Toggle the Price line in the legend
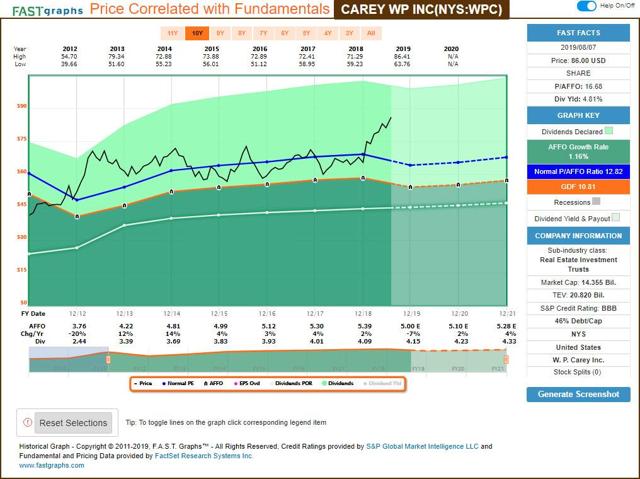Viewport: 640px width, 479px height. coord(143,384)
